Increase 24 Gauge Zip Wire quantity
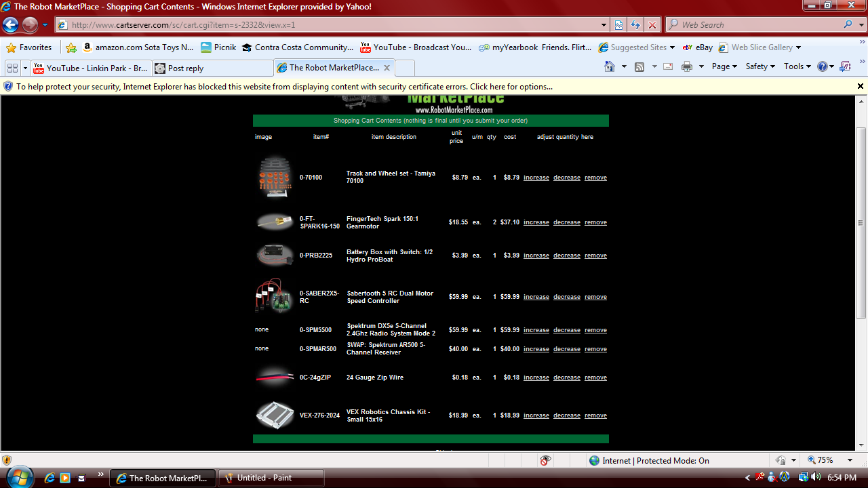Image resolution: width=868 pixels, height=488 pixels. [536, 378]
